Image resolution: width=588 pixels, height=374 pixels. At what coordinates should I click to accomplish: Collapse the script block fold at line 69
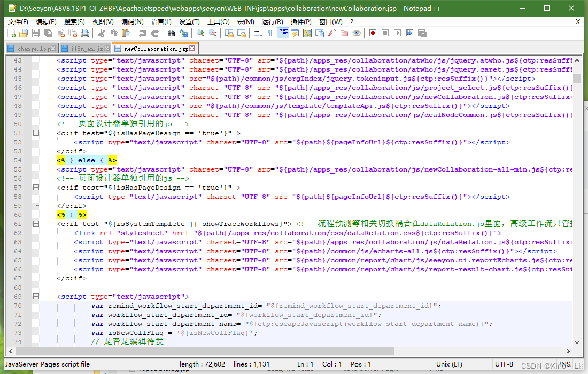tap(35, 296)
